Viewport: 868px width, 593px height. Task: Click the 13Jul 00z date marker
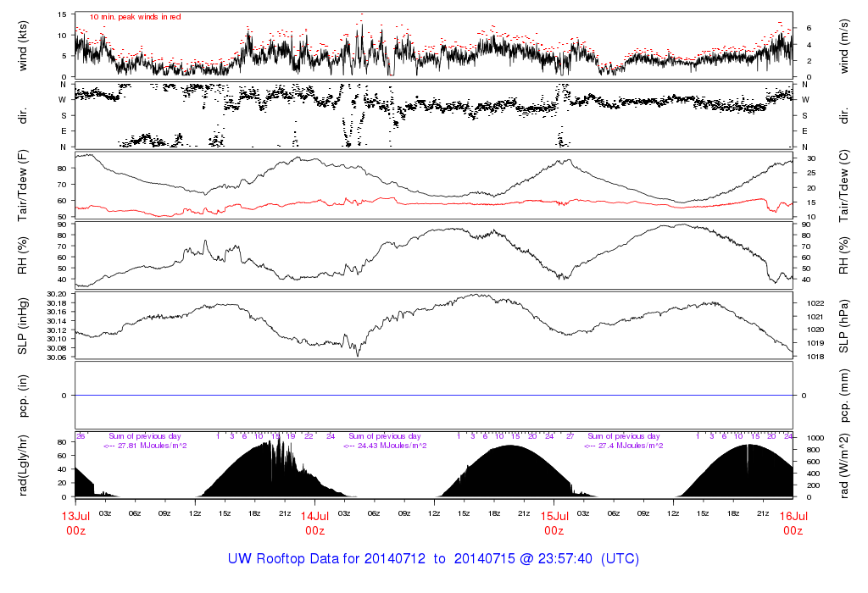75,522
